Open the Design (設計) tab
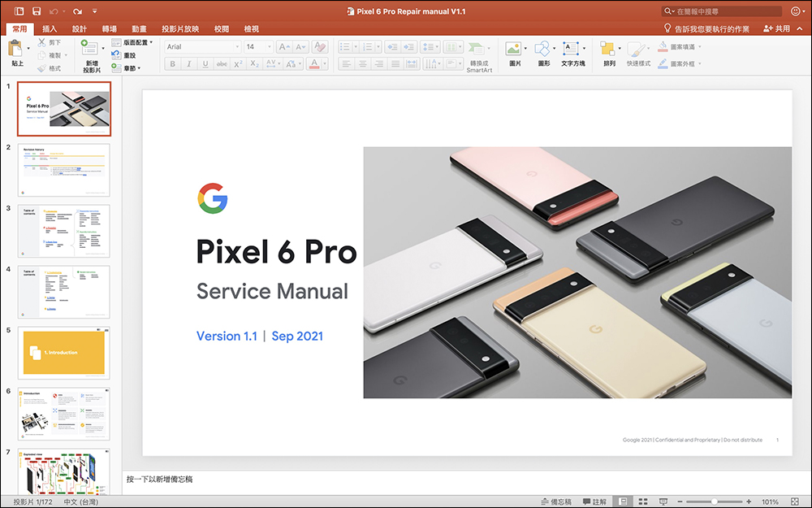The width and height of the screenshot is (812, 508). (80, 29)
